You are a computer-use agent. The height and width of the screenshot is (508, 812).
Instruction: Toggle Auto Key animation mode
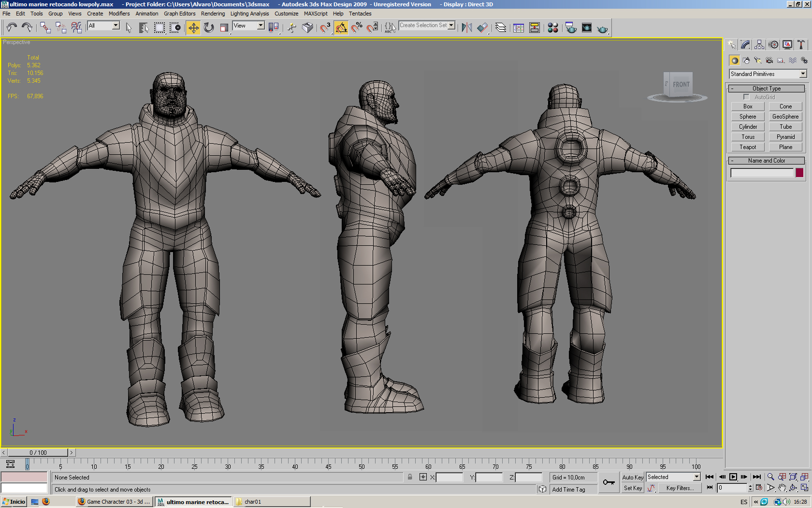[632, 477]
